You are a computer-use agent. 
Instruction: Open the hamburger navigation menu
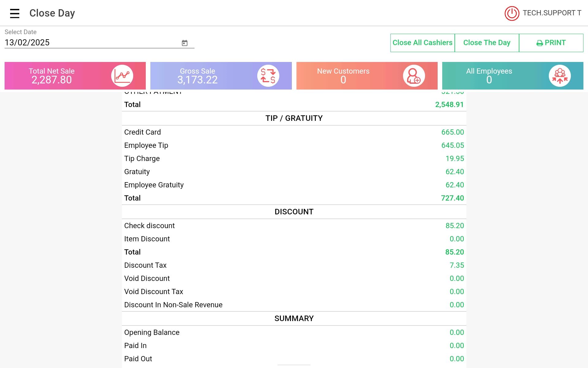pyautogui.click(x=15, y=13)
